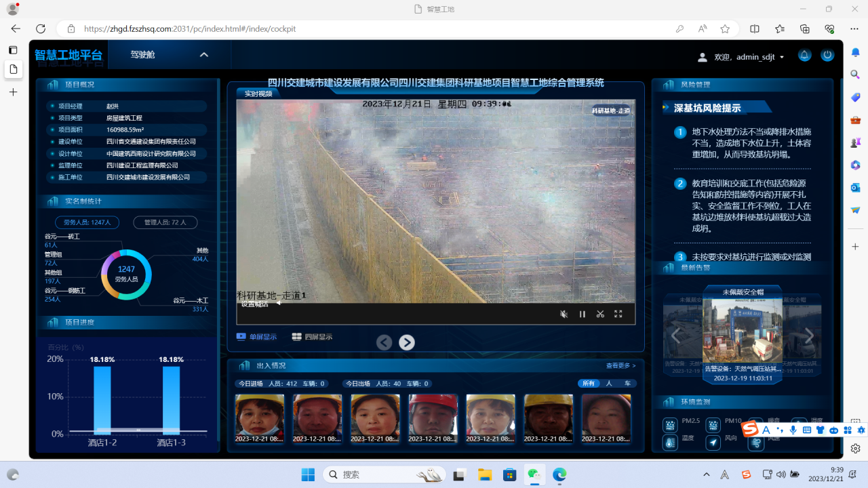Show next alarm with right carousel arrow
The image size is (868, 488).
tap(808, 335)
